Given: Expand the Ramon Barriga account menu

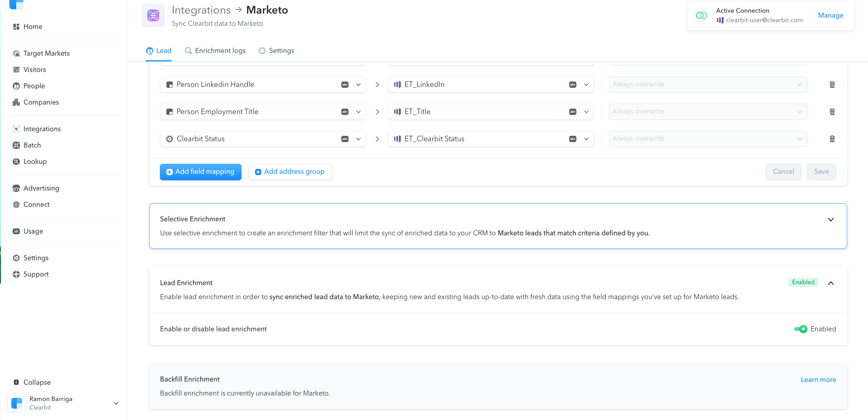Looking at the screenshot, I should 116,403.
